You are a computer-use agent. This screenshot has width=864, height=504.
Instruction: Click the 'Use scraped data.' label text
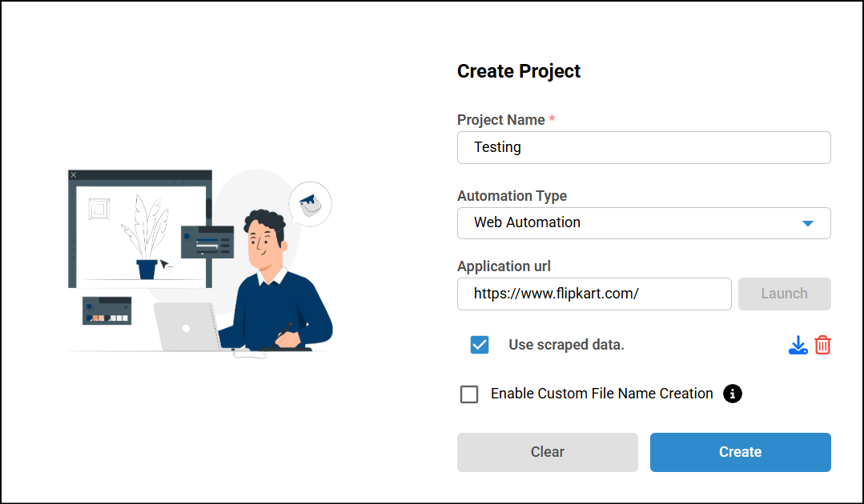click(566, 345)
